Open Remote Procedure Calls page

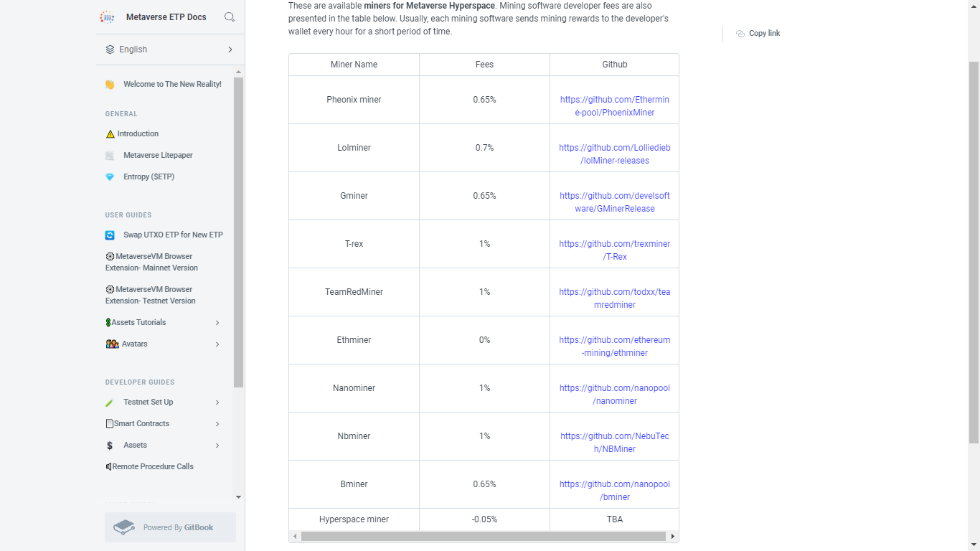(152, 467)
